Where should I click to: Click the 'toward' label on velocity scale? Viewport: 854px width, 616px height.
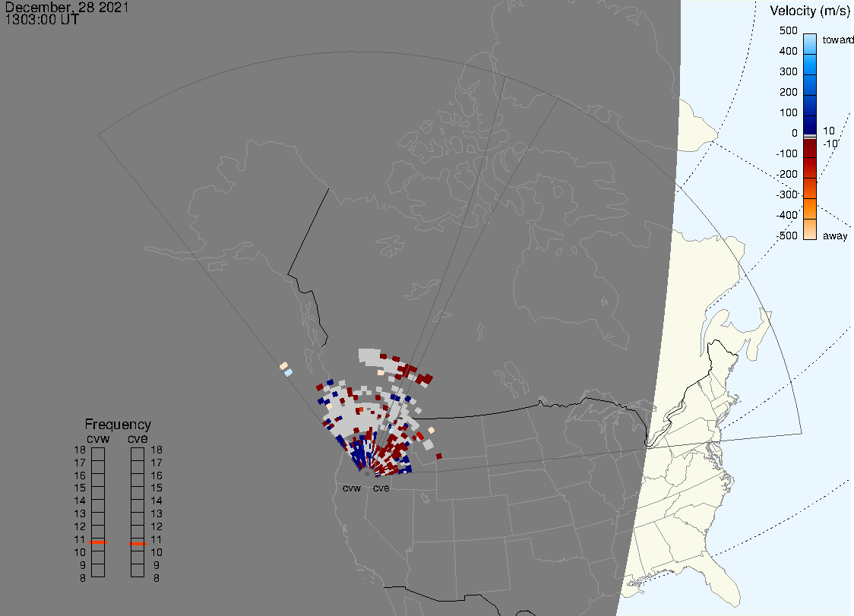coord(837,39)
